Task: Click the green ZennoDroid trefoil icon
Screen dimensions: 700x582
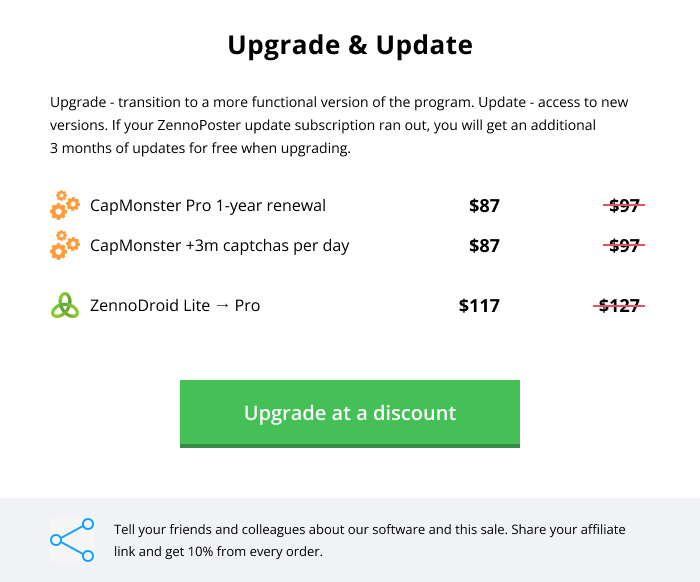Action: [65, 305]
